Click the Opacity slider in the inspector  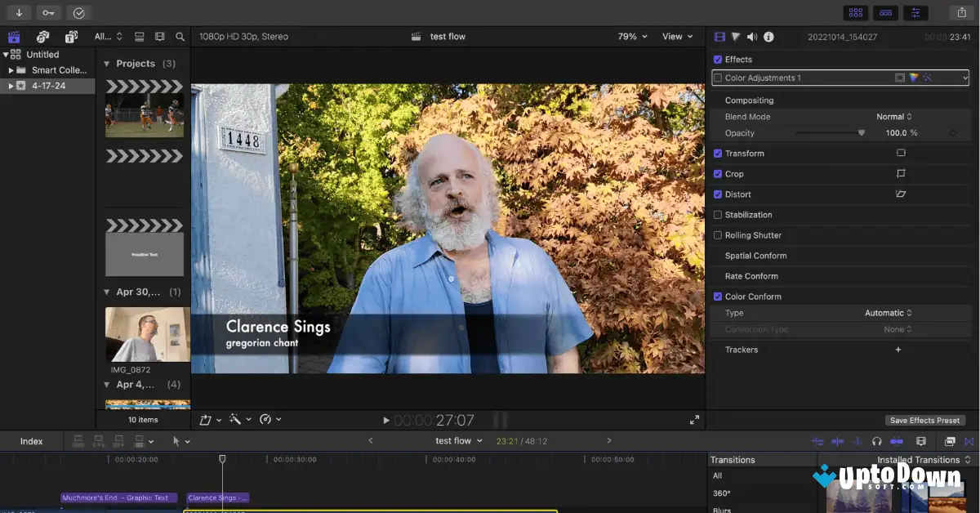pyautogui.click(x=862, y=131)
